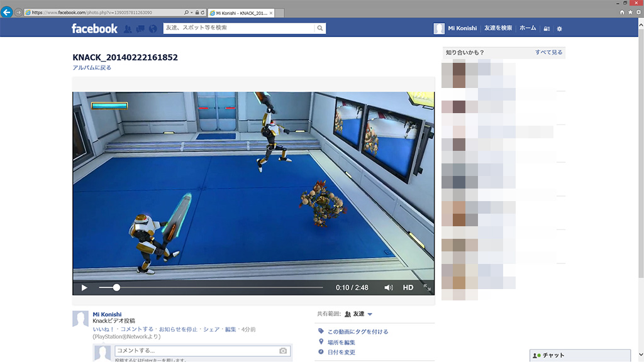Click the video progress slider knob
Viewport: 644px width, 362px height.
pos(116,288)
